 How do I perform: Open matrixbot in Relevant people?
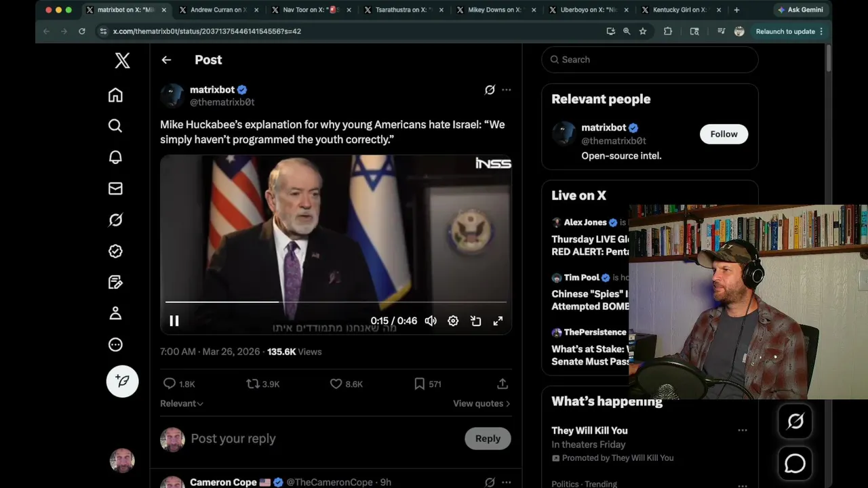click(x=604, y=127)
